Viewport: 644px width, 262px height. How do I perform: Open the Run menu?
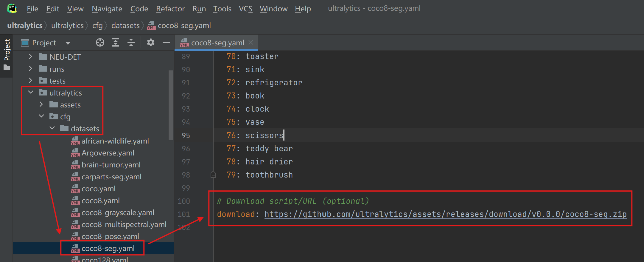click(x=199, y=9)
